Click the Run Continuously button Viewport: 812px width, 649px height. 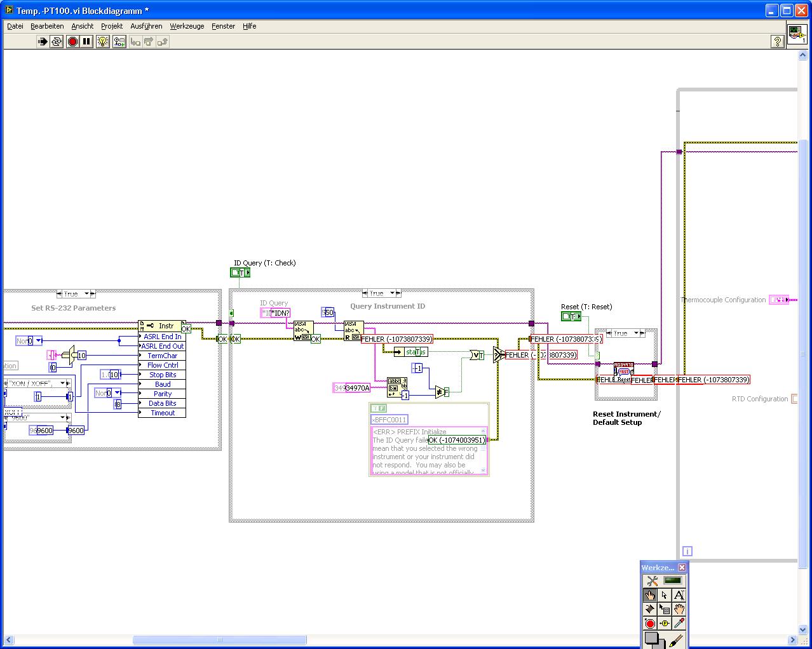click(57, 42)
